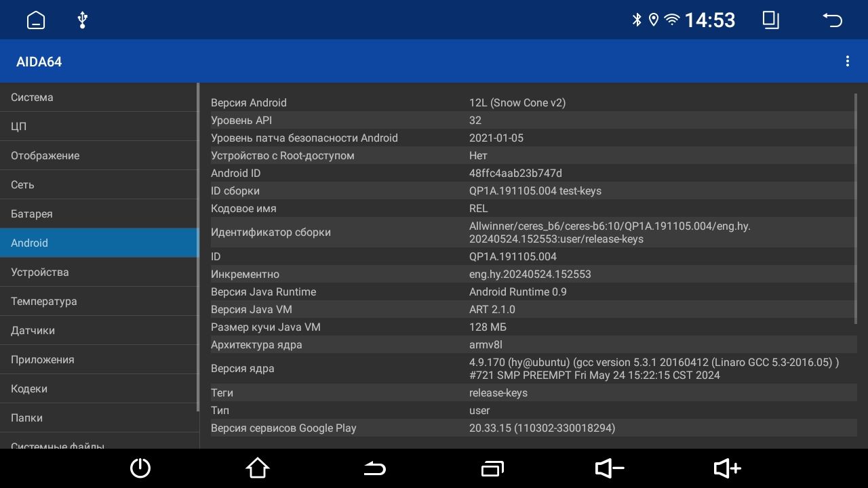
Task: Open the Сеть information page
Action: click(x=100, y=184)
